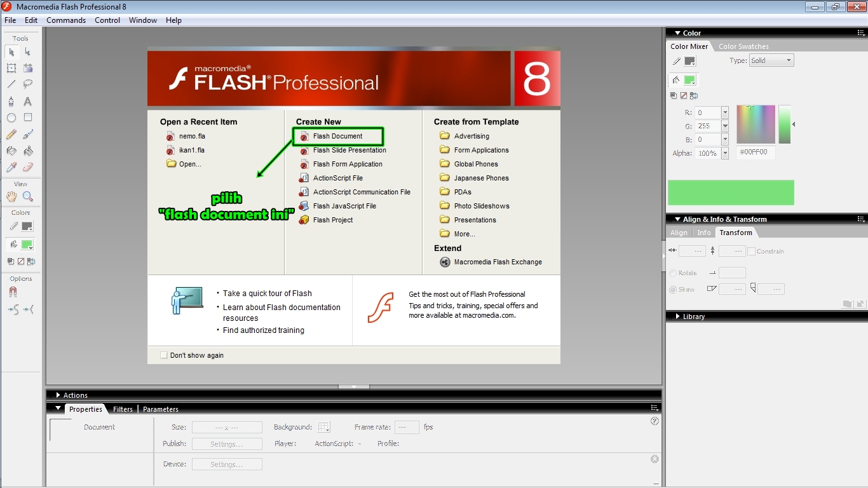Expand the Actions panel
Image resolution: width=868 pixels, height=488 pixels.
point(58,395)
